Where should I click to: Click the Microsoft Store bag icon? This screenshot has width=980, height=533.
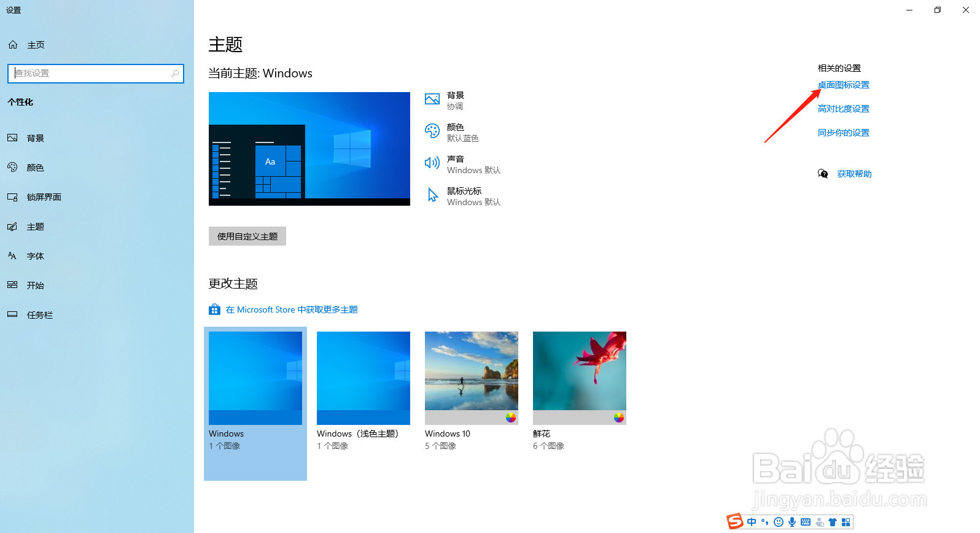coord(214,309)
